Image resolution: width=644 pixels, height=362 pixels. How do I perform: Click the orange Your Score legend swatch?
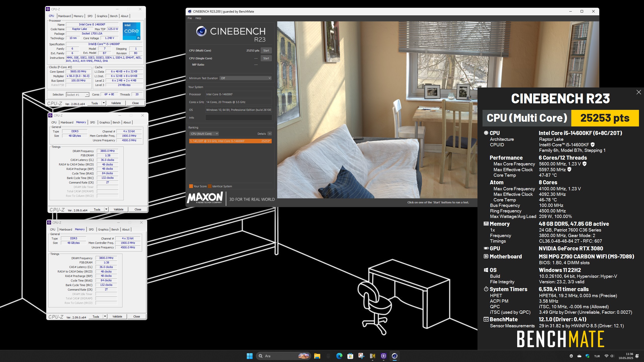point(191,186)
